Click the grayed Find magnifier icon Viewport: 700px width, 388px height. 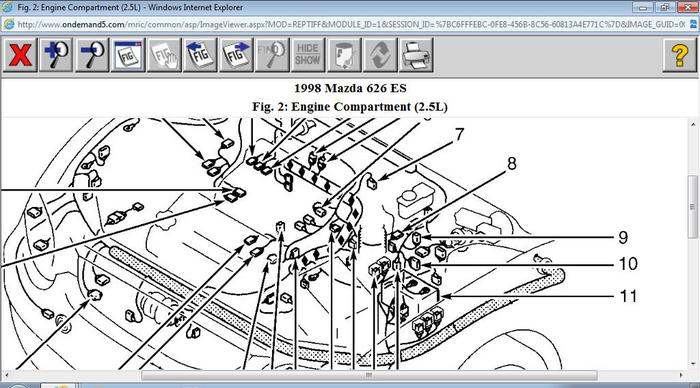[x=272, y=55]
